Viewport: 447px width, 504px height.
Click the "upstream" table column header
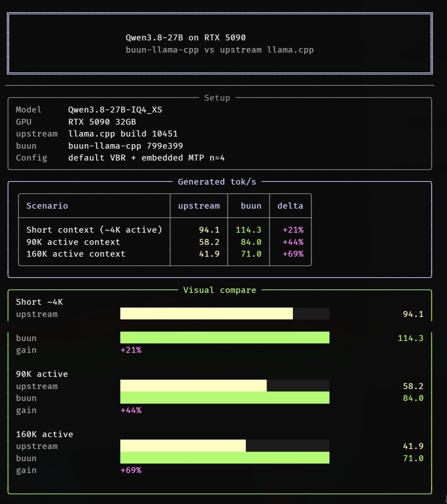coord(199,206)
